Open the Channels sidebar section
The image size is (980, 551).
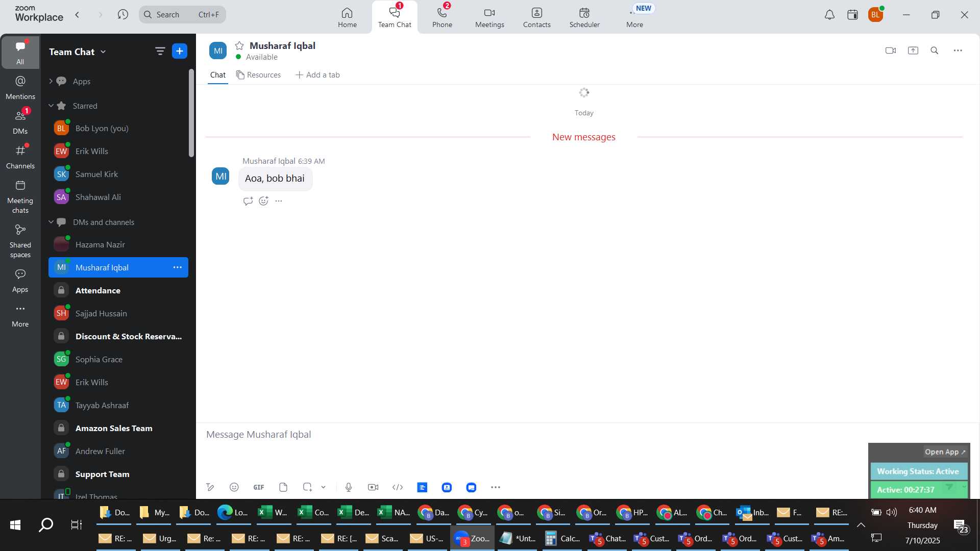(x=20, y=157)
